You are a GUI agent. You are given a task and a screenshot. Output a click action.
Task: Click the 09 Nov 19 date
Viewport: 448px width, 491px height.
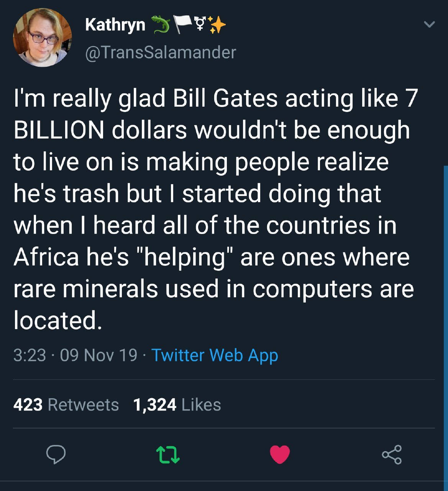point(98,355)
